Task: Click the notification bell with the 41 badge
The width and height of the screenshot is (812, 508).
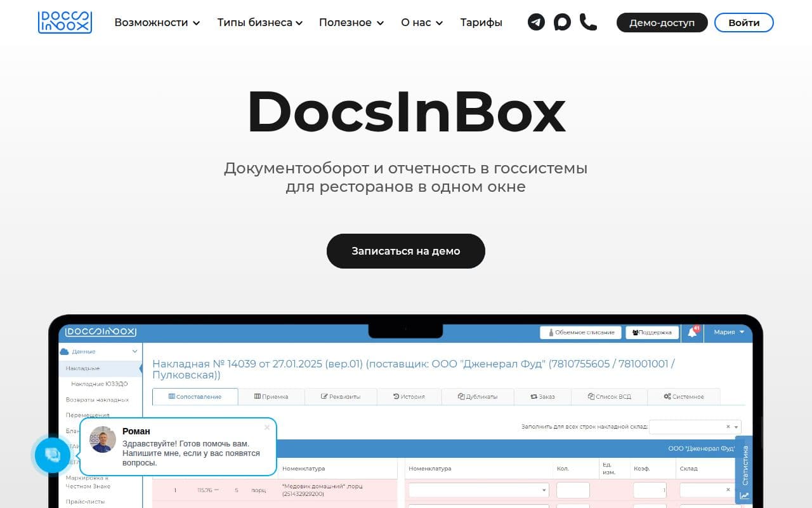Action: pos(692,332)
